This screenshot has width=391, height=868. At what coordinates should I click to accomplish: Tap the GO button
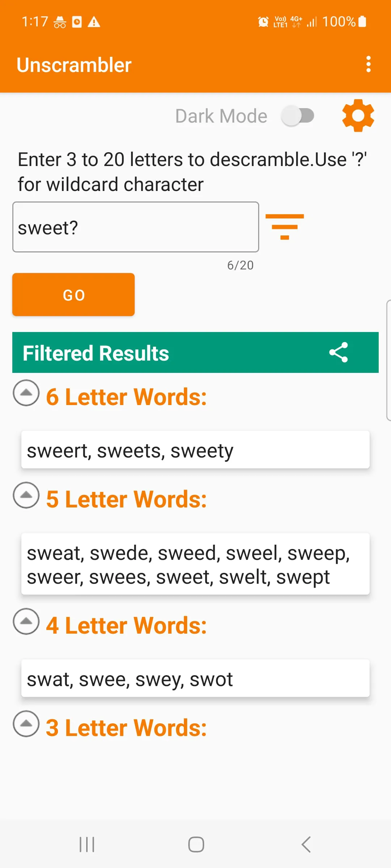73,294
